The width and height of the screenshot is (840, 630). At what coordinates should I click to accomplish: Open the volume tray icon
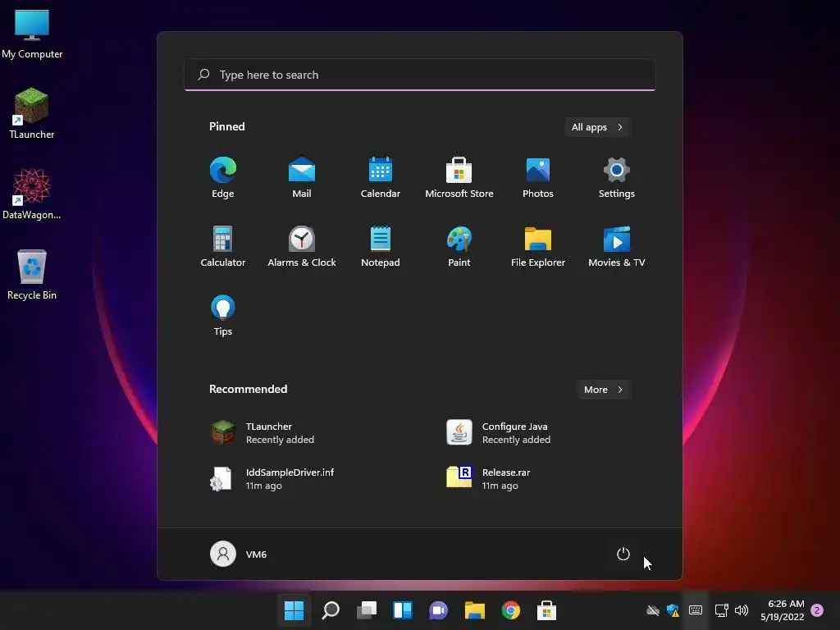coord(742,610)
